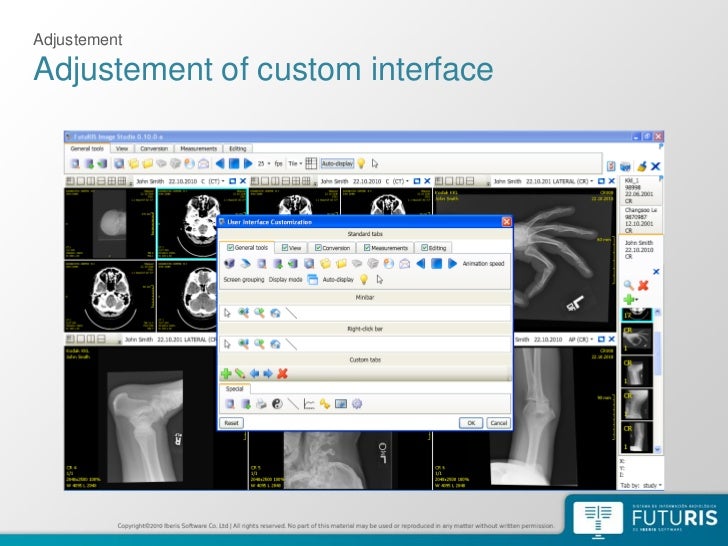This screenshot has height=546, width=728.
Task: Select the Changsoo Le patient entry
Action: point(641,220)
